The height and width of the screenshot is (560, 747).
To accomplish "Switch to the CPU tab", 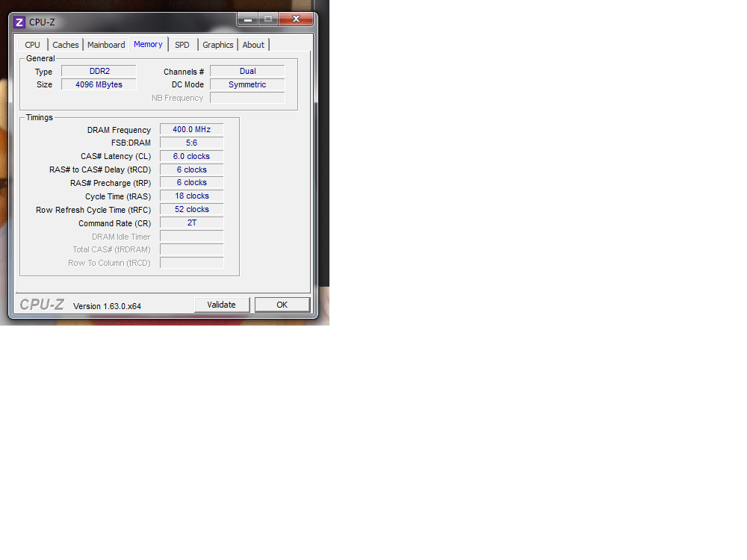I will pos(32,45).
